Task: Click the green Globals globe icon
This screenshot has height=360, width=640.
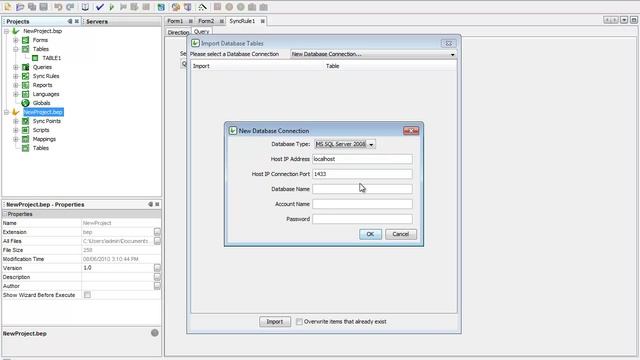Action: coord(25,103)
